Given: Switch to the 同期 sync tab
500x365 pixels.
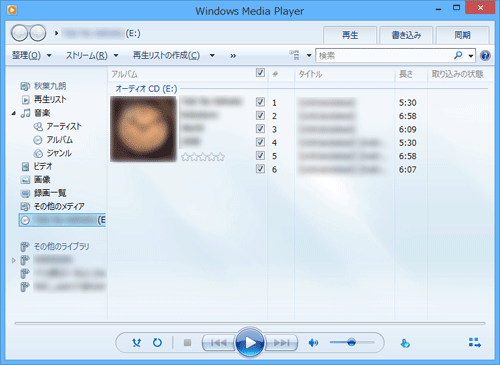Looking at the screenshot, I should tap(462, 35).
